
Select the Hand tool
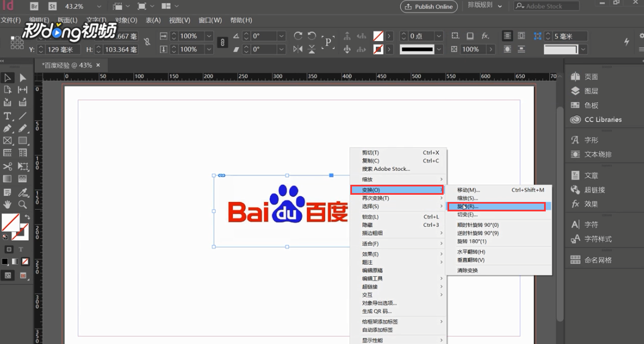tap(7, 204)
